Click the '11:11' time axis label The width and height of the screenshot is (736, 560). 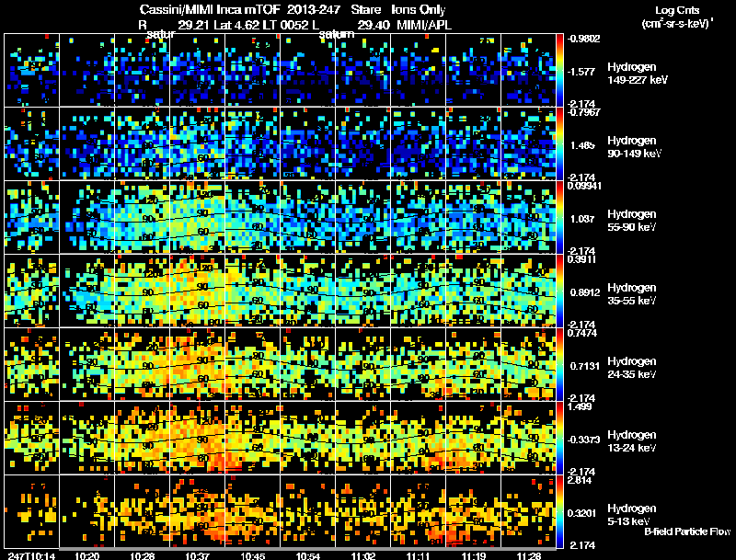(419, 555)
